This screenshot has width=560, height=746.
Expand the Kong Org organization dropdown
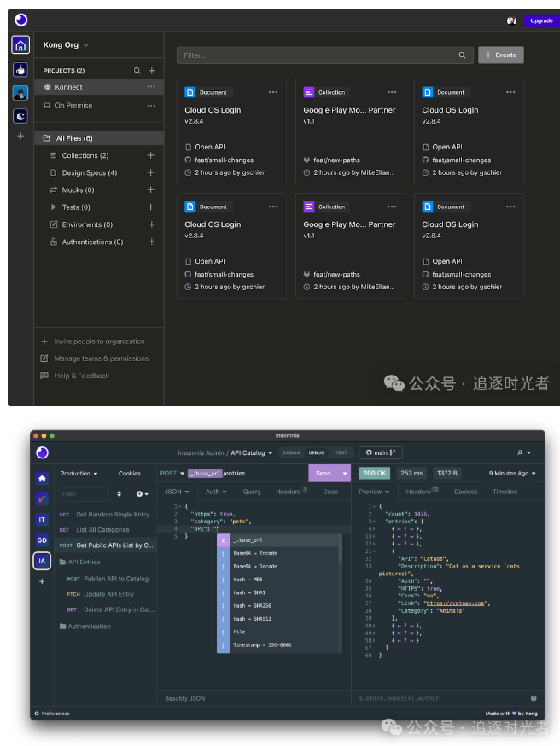tap(66, 44)
